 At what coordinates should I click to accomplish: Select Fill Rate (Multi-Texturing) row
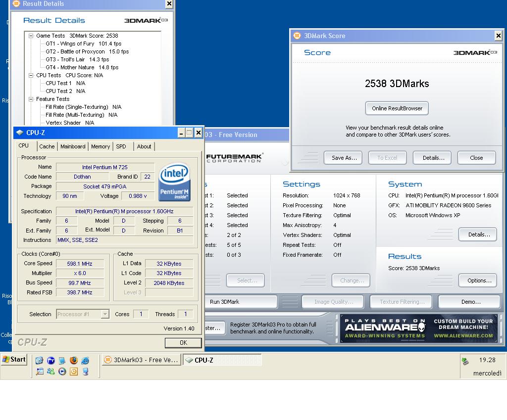click(x=82, y=115)
